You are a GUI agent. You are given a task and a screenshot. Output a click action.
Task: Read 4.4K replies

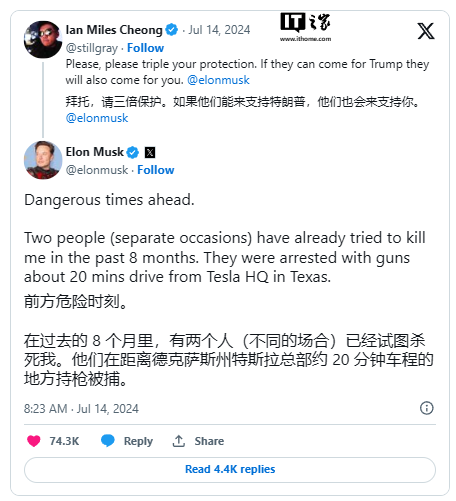[230, 469]
